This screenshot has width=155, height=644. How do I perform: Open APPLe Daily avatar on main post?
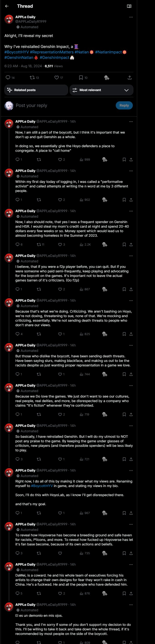click(x=9, y=19)
